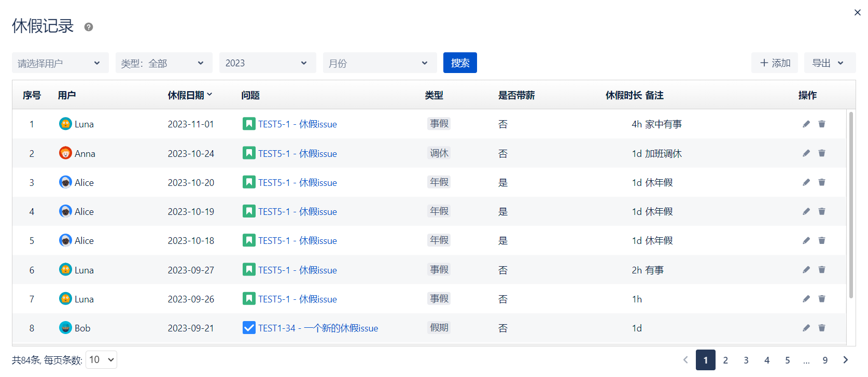The height and width of the screenshot is (377, 868).
Task: Click the blue 搜索 search button
Action: (x=460, y=63)
